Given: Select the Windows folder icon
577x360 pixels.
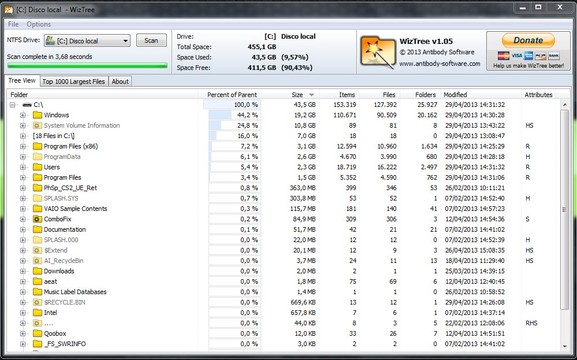Looking at the screenshot, I should 37,115.
